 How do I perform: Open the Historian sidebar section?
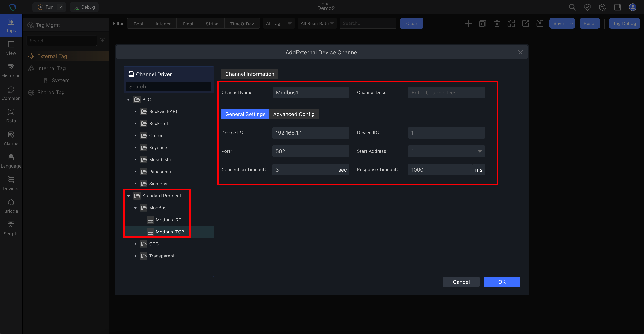[11, 71]
